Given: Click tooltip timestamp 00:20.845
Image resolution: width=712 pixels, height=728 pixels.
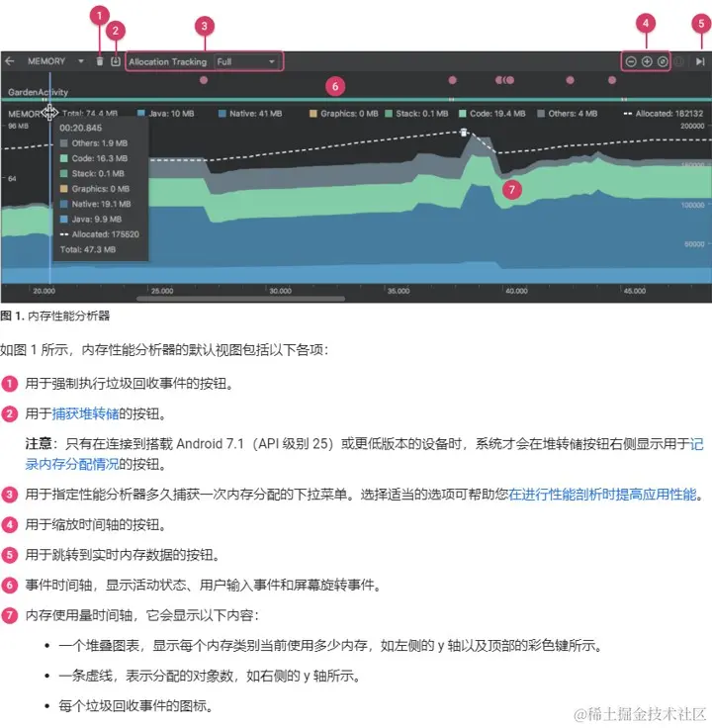Looking at the screenshot, I should click(81, 129).
